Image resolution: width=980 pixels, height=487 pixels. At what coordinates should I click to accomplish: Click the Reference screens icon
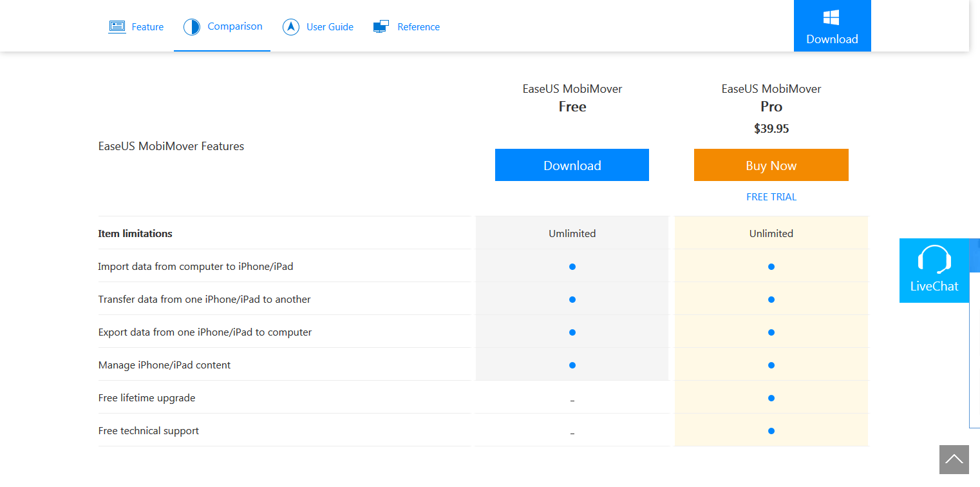tap(381, 27)
